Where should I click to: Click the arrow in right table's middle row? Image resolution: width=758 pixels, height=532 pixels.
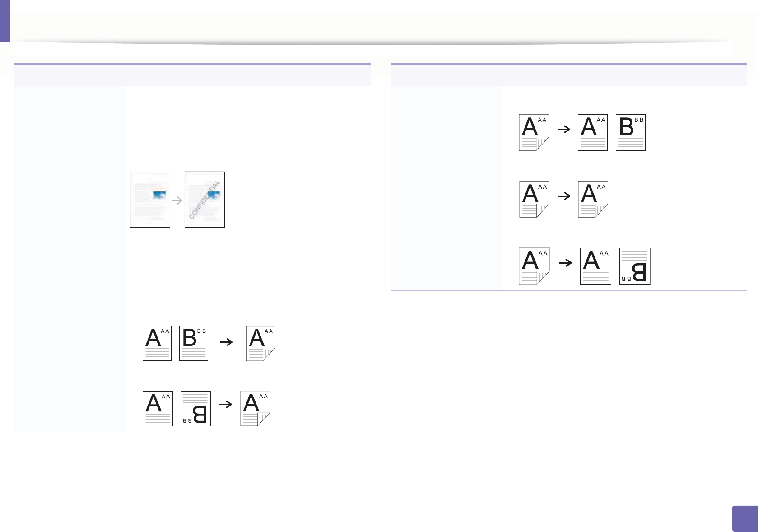[x=564, y=196]
